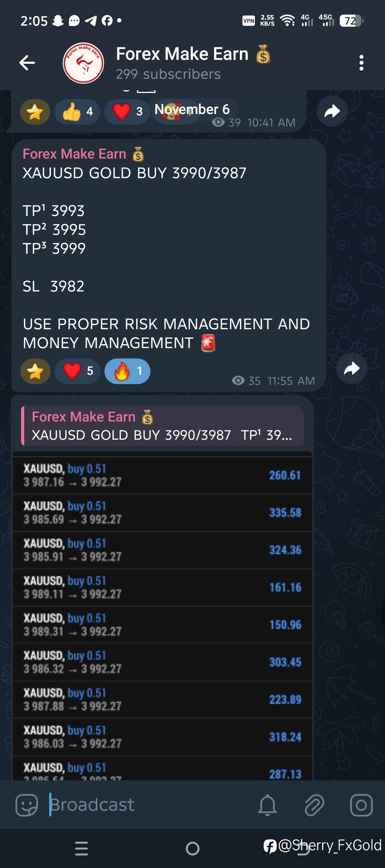385x868 pixels.
Task: Forward the previous message at 10:41 AM
Action: [332, 111]
